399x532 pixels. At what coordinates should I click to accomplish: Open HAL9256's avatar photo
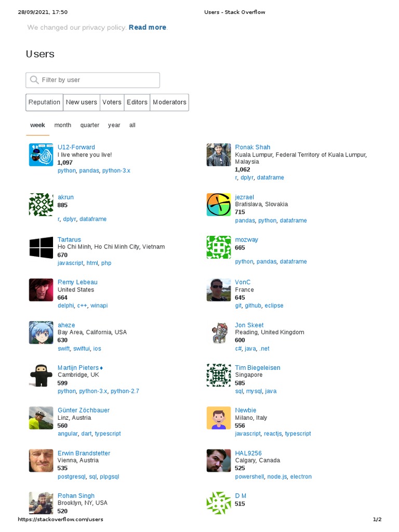(x=219, y=461)
